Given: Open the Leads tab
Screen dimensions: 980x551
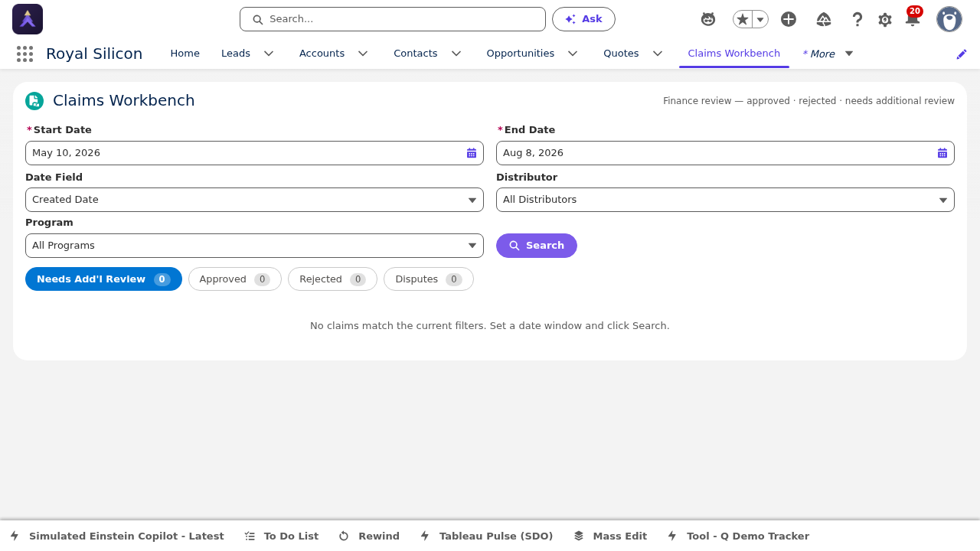Looking at the screenshot, I should click(x=236, y=54).
